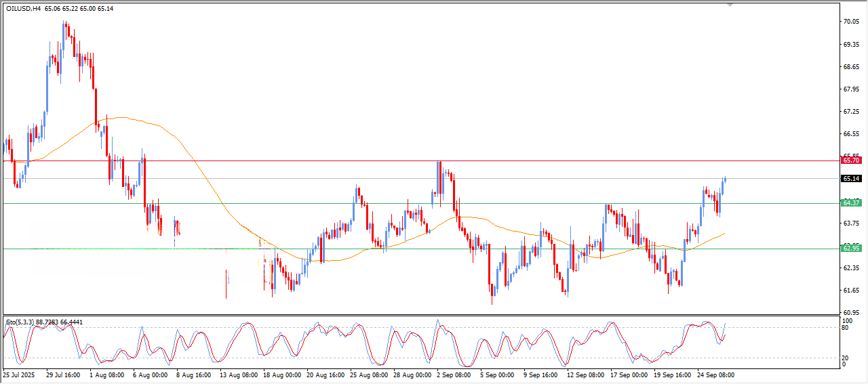Click the 25 Jul 2025 date label
This screenshot has height=384, width=868.
point(20,375)
